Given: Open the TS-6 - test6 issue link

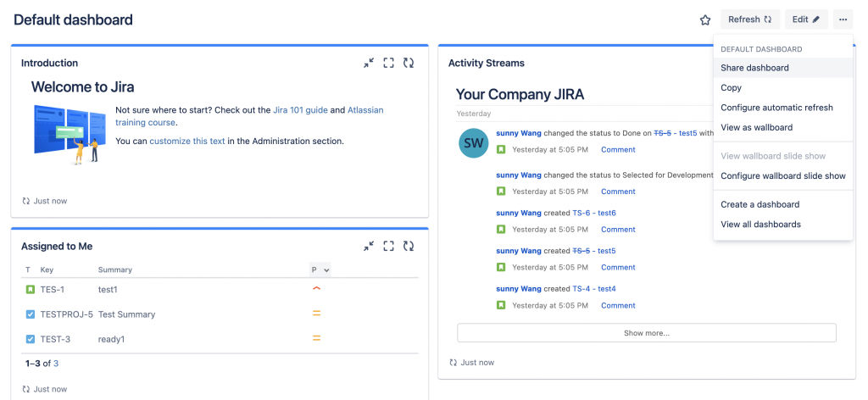Looking at the screenshot, I should pos(594,213).
